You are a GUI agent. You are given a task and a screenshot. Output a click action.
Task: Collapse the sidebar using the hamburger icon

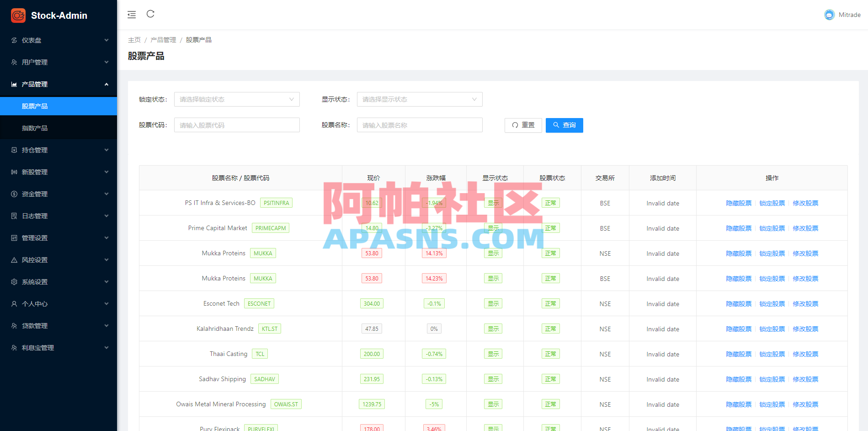coord(132,14)
